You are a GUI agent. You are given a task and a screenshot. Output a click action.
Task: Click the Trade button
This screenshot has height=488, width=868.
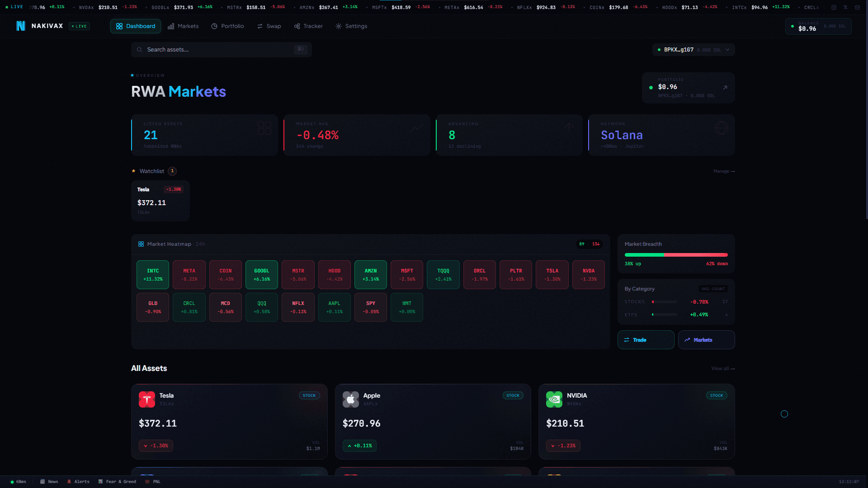(x=646, y=340)
